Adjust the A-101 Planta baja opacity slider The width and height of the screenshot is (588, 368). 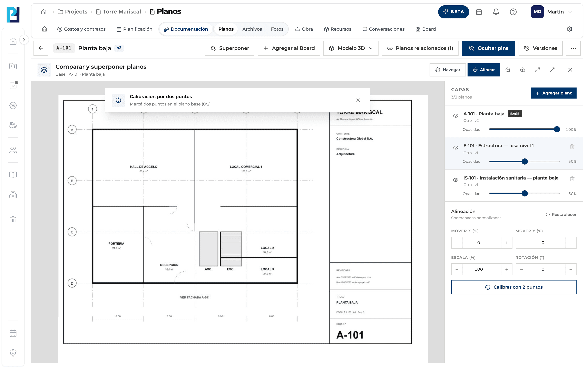(524, 129)
